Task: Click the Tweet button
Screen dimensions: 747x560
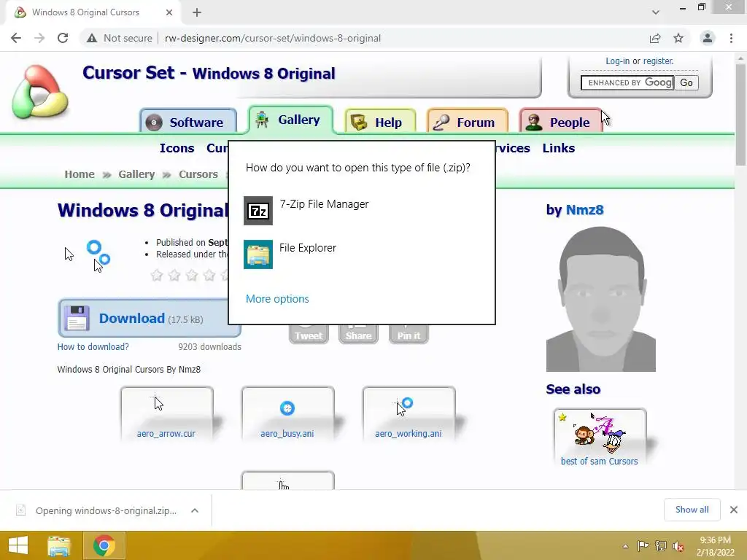Action: pyautogui.click(x=309, y=334)
